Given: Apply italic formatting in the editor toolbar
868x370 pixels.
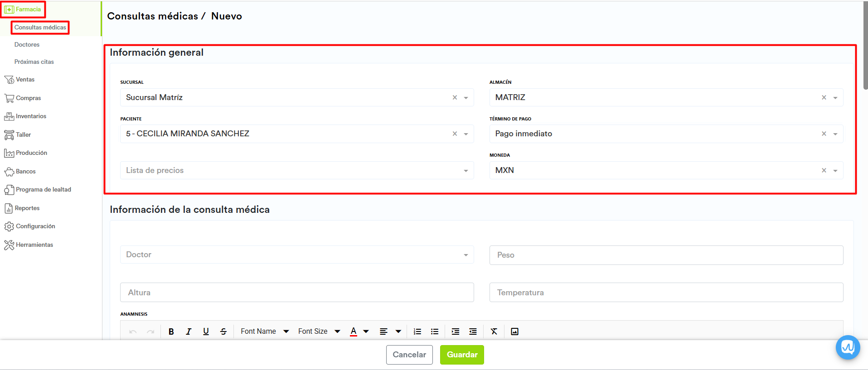Looking at the screenshot, I should pyautogui.click(x=189, y=332).
